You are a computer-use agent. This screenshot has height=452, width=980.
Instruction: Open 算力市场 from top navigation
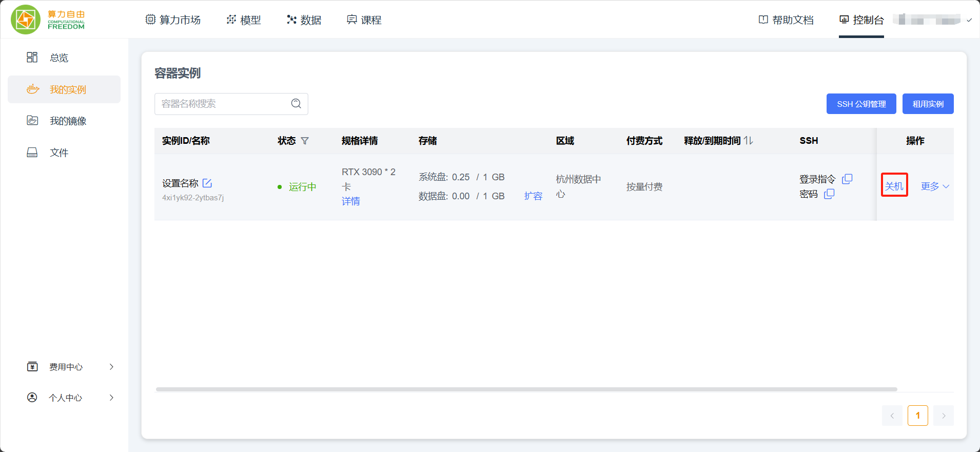173,20
